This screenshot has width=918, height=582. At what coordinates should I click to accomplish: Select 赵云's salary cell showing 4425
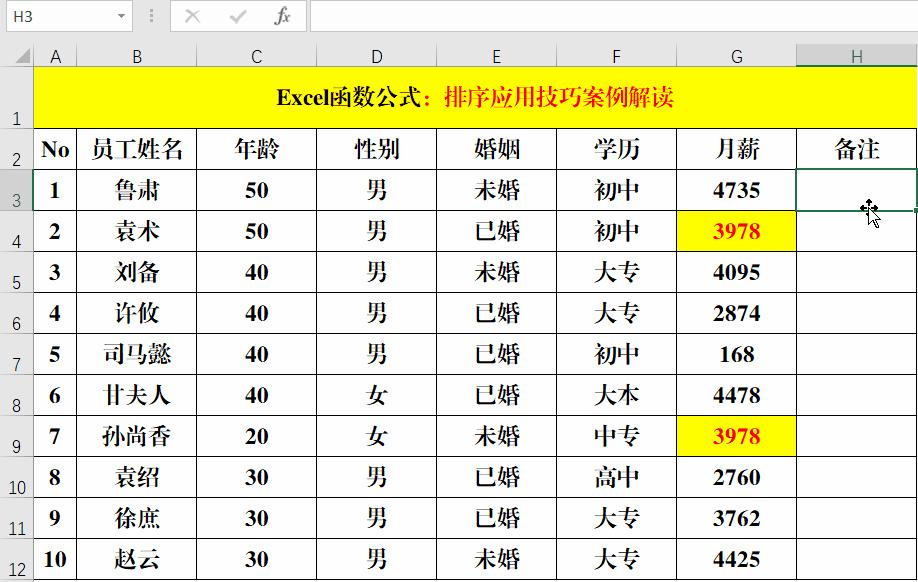(x=737, y=559)
